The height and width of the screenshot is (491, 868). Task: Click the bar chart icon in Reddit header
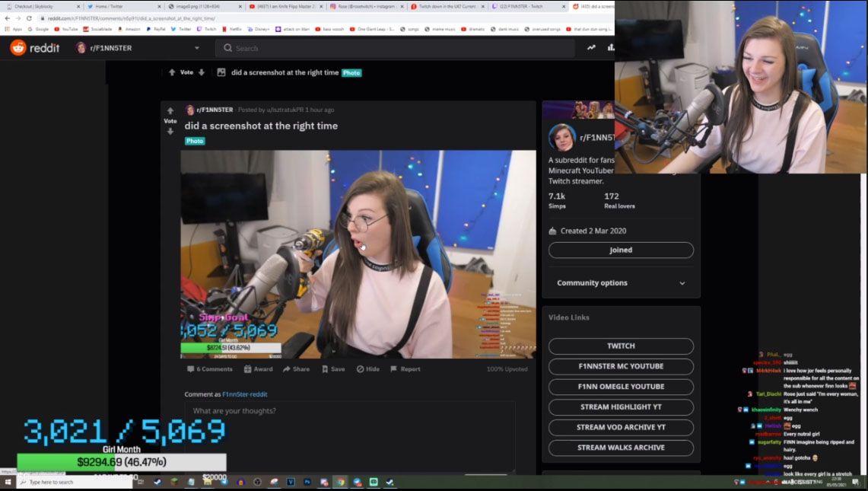[x=611, y=48]
